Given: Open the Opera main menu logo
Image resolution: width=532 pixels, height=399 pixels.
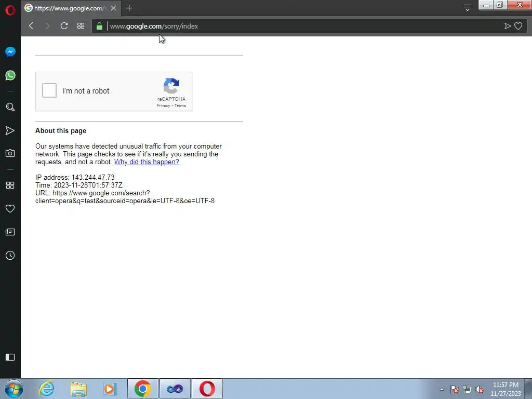Looking at the screenshot, I should pos(10,10).
